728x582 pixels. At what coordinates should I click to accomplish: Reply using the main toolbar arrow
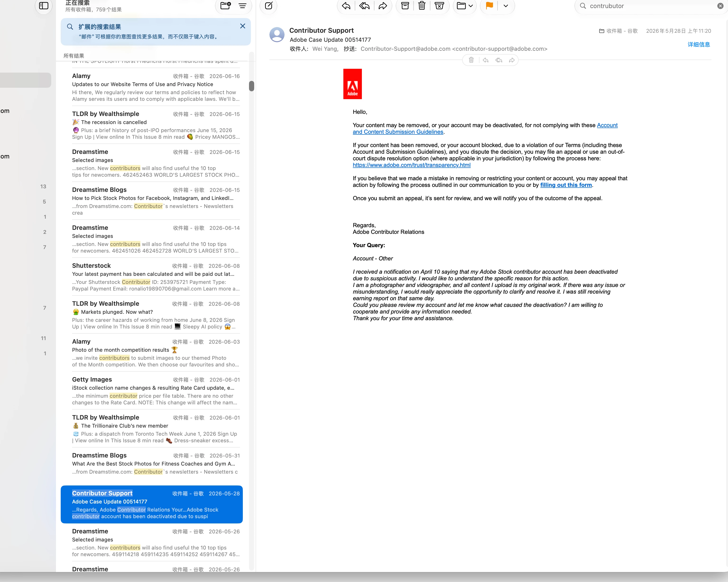pos(346,6)
